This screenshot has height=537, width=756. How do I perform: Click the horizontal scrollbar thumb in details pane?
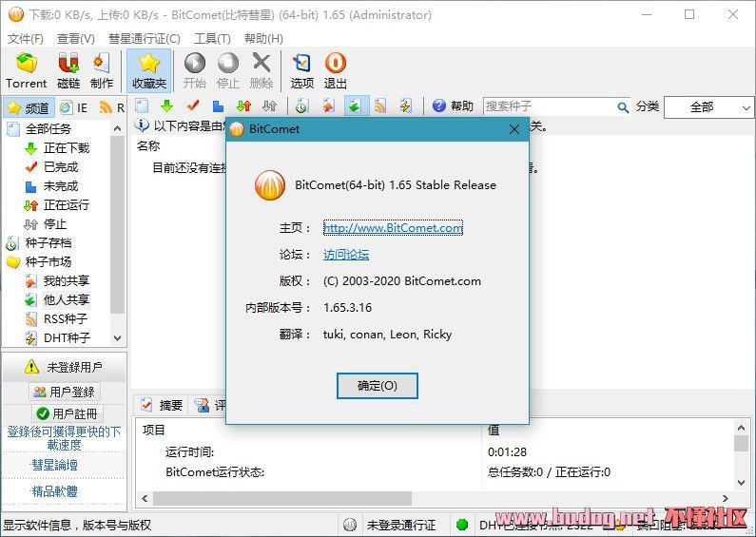click(282, 498)
